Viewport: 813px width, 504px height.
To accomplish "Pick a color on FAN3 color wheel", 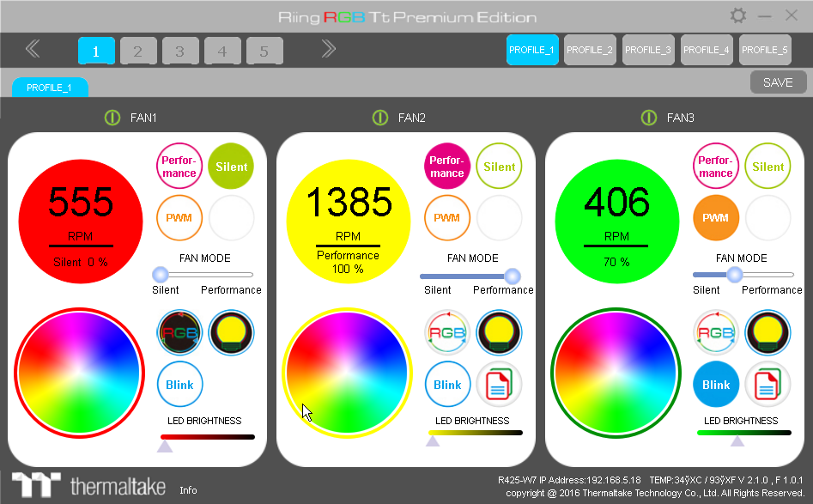I will click(616, 373).
